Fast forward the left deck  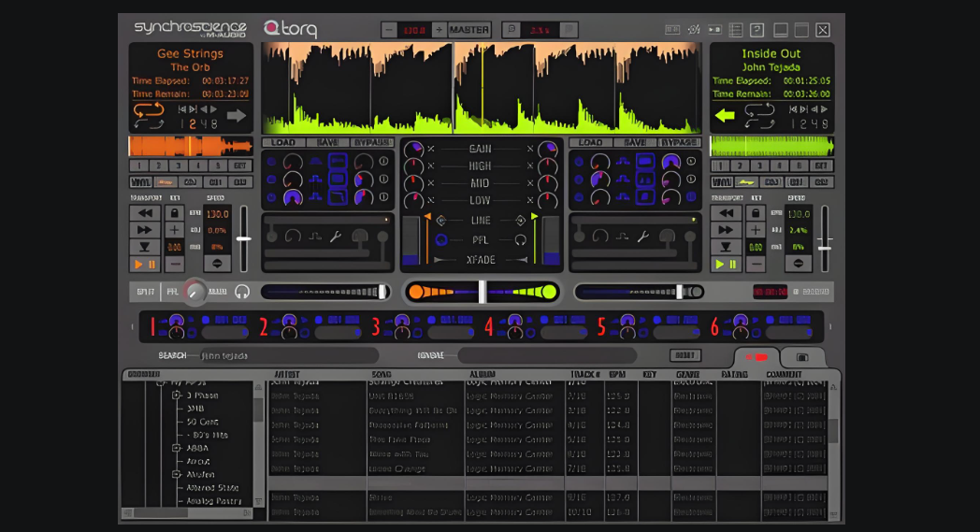[145, 230]
